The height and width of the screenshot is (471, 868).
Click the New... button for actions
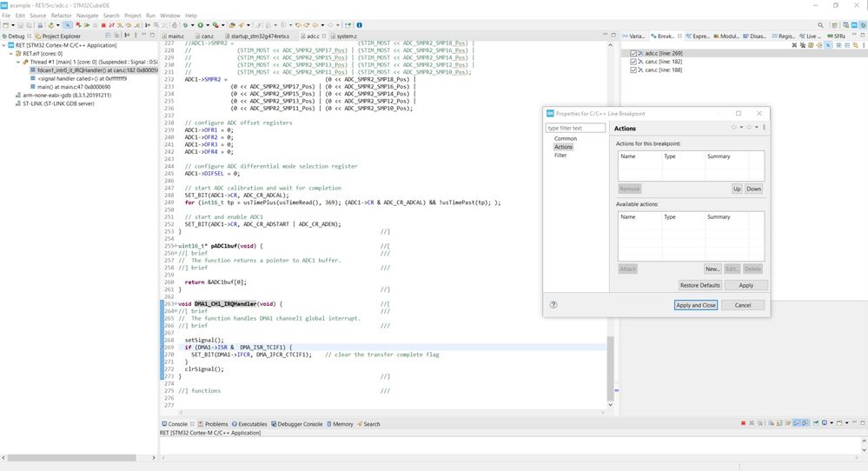point(712,269)
